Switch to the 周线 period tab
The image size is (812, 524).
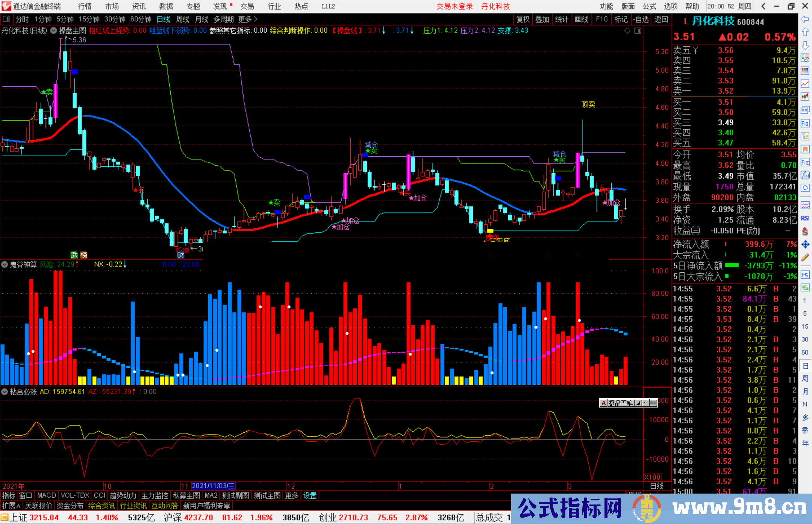pos(182,19)
